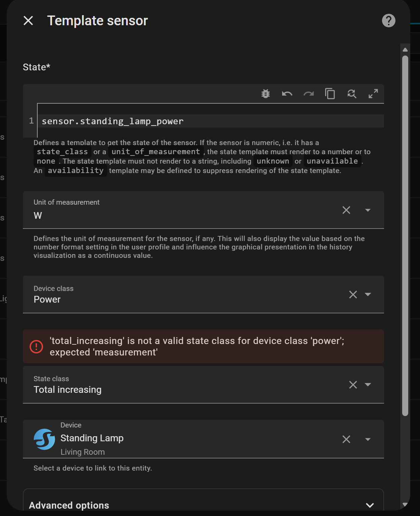420x516 pixels.
Task: Expand the code editor to fullscreen
Action: 373,94
